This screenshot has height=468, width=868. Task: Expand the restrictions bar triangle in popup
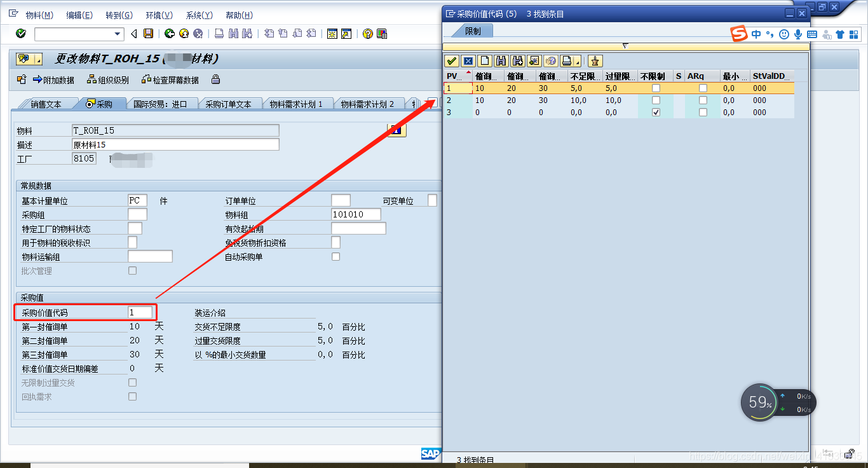[x=625, y=46]
